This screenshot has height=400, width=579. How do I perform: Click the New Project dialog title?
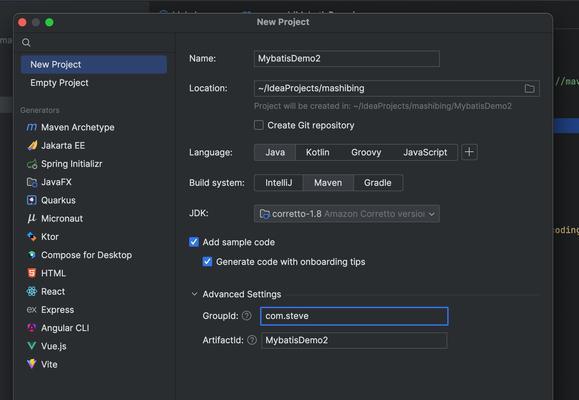(283, 22)
